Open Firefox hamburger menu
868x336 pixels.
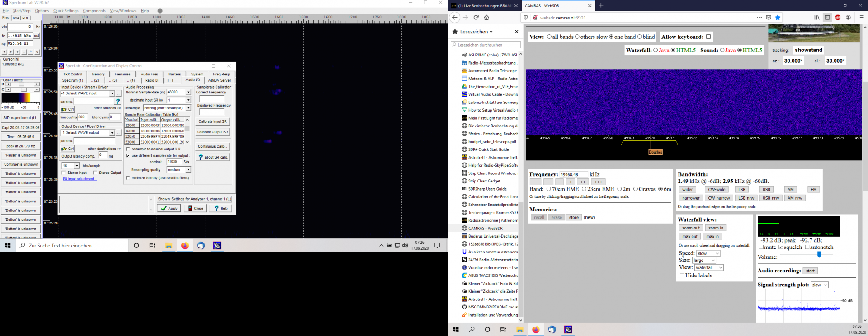(x=862, y=18)
